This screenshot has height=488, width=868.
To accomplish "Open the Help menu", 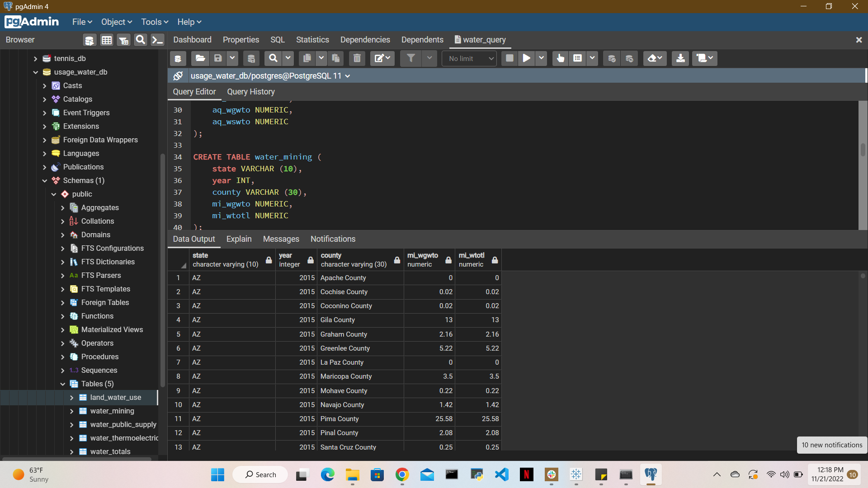I will pyautogui.click(x=189, y=22).
